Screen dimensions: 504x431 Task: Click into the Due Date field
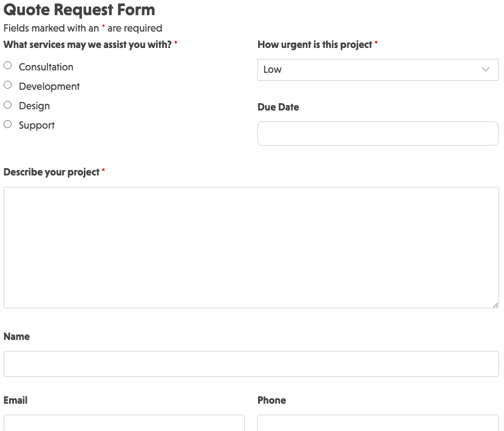point(377,134)
